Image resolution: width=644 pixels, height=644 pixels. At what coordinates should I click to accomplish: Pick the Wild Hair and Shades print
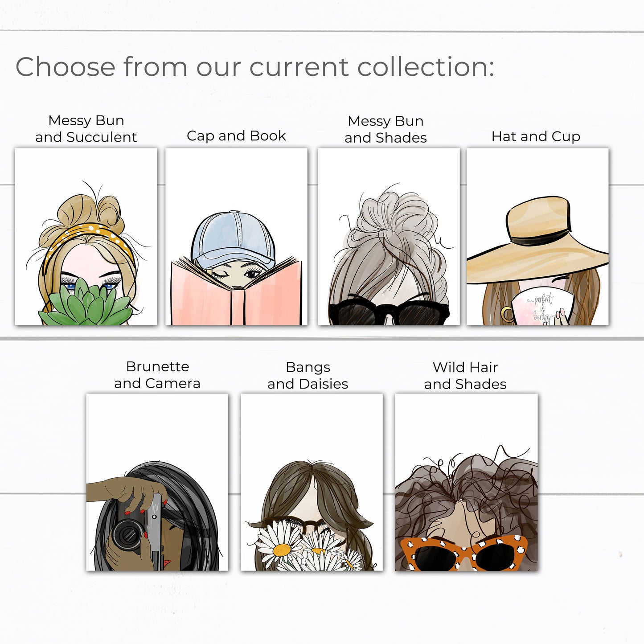click(466, 482)
